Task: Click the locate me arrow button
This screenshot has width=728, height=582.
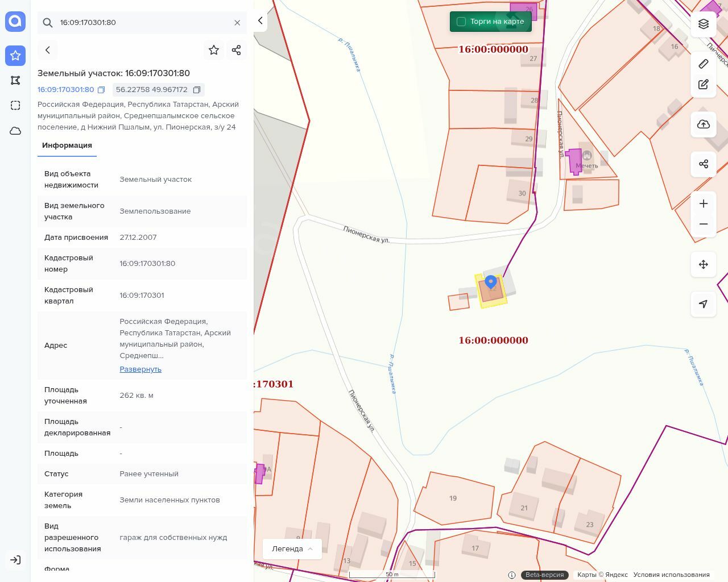Action: [704, 304]
